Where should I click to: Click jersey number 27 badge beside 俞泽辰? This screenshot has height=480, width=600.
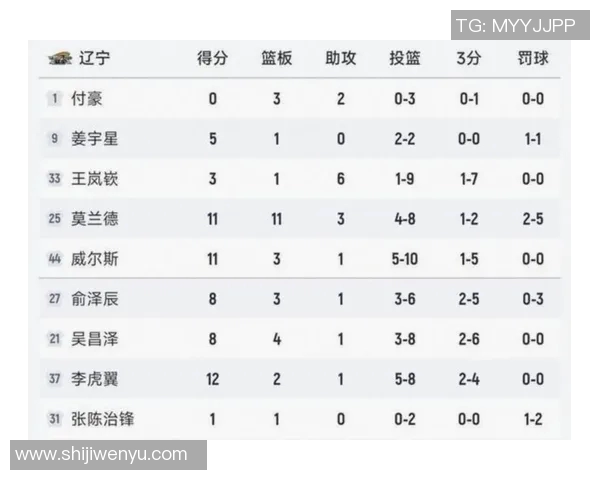click(x=54, y=298)
